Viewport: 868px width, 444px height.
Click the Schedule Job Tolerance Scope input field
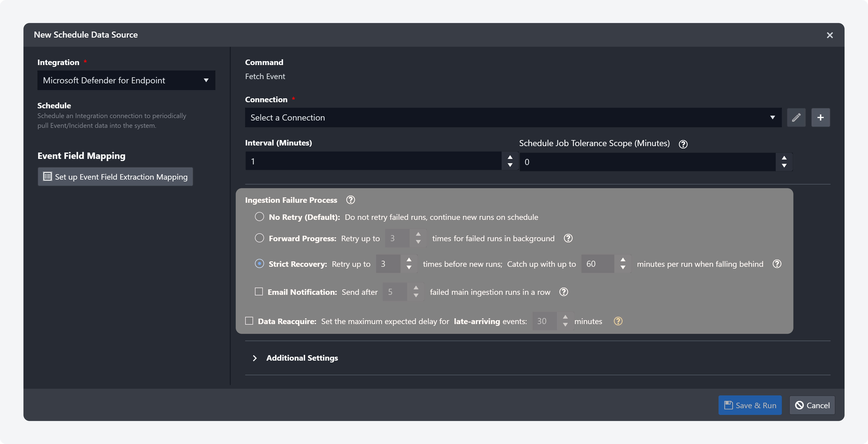(647, 162)
